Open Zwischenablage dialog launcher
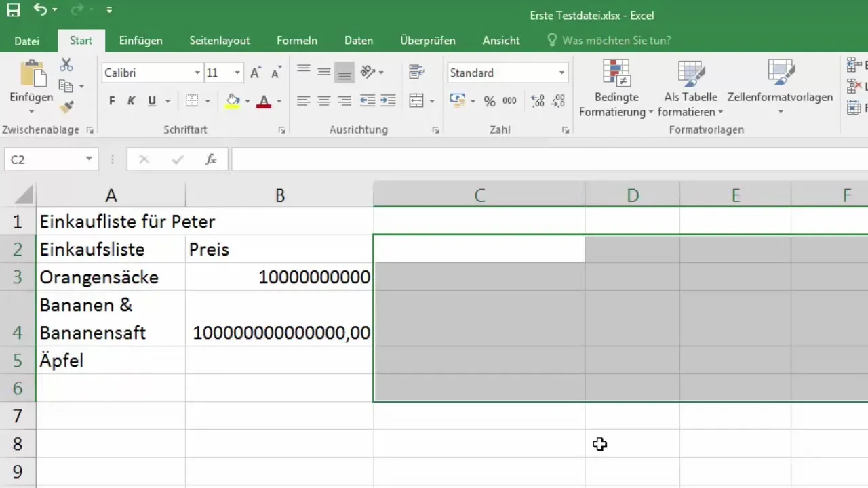868x488 pixels. [90, 130]
